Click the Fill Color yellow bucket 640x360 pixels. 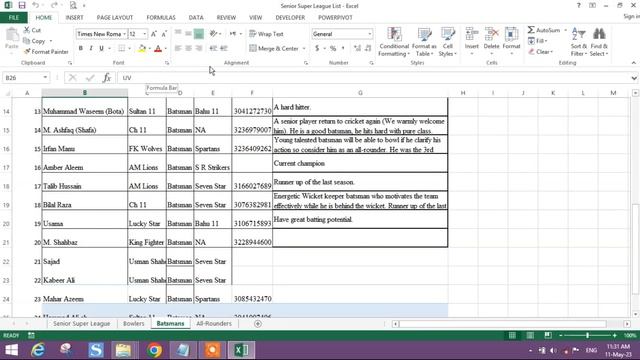pyautogui.click(x=142, y=49)
